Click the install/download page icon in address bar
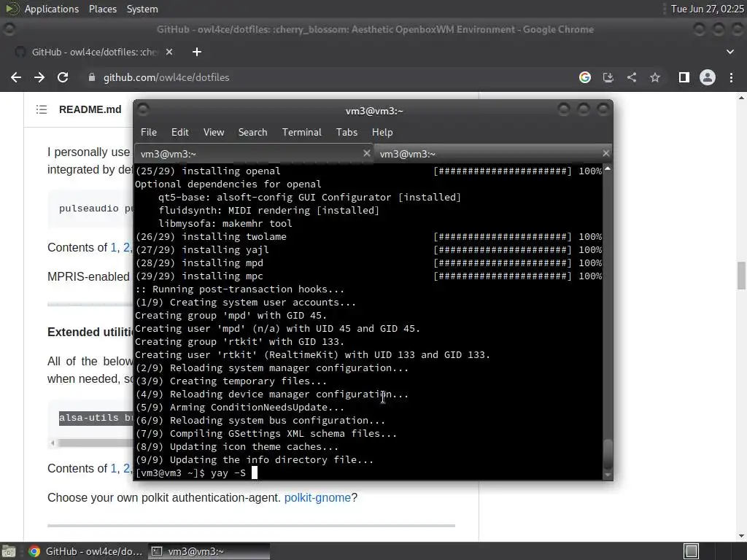The width and height of the screenshot is (747, 560). coord(608,77)
